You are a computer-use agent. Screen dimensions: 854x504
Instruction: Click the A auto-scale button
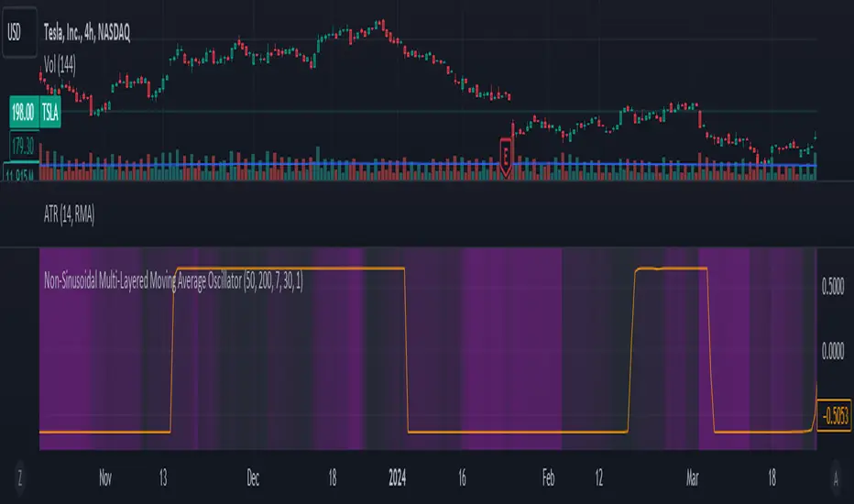[x=835, y=477]
